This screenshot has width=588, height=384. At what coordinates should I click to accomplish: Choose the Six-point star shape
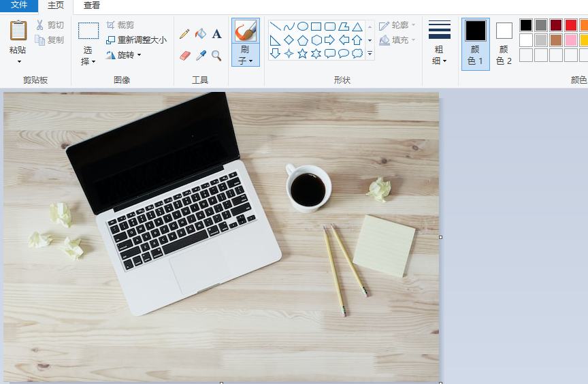click(x=316, y=53)
